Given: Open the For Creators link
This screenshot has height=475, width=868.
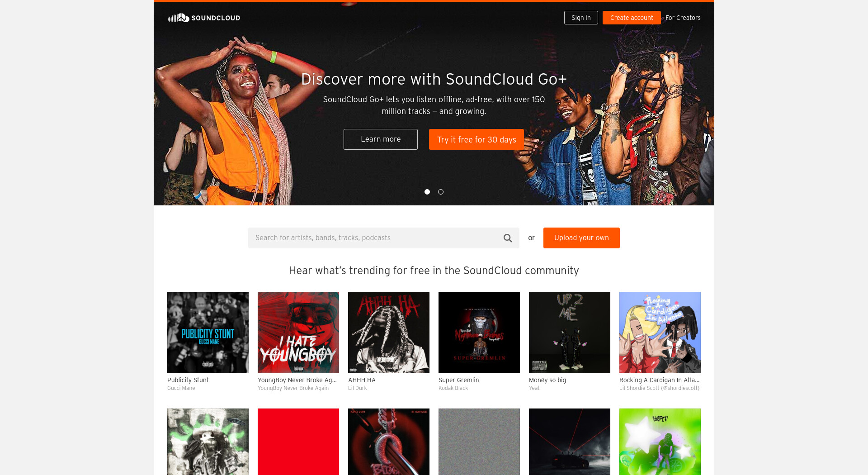Looking at the screenshot, I should coord(683,18).
